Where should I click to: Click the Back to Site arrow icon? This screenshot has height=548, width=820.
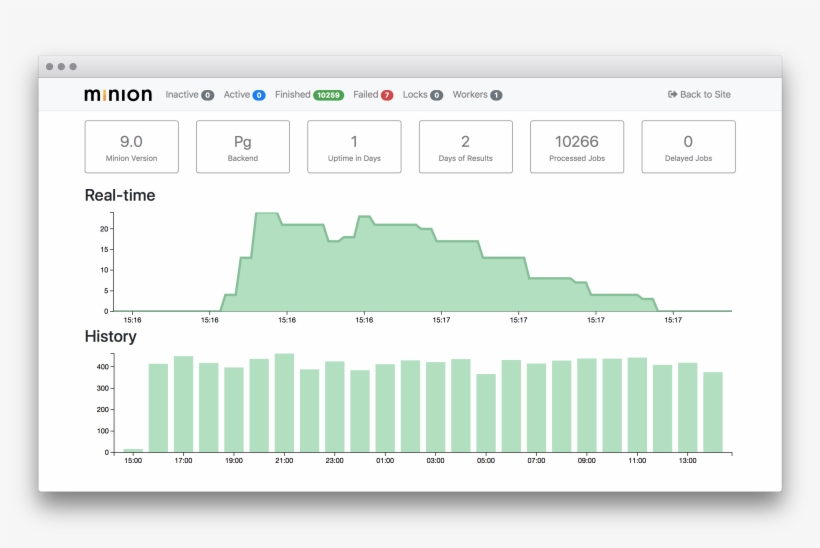[x=673, y=95]
